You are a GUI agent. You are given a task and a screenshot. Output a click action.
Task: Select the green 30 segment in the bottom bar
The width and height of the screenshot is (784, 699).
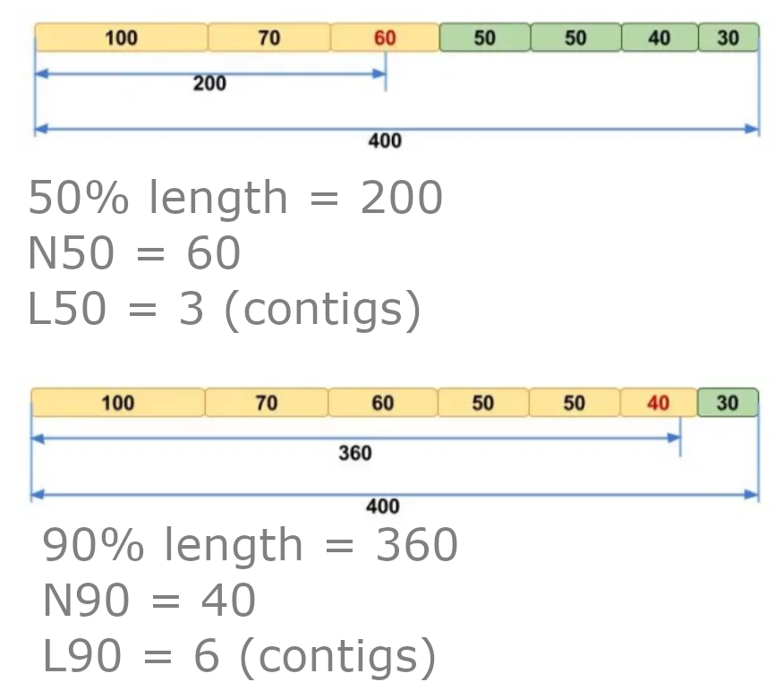(x=728, y=403)
